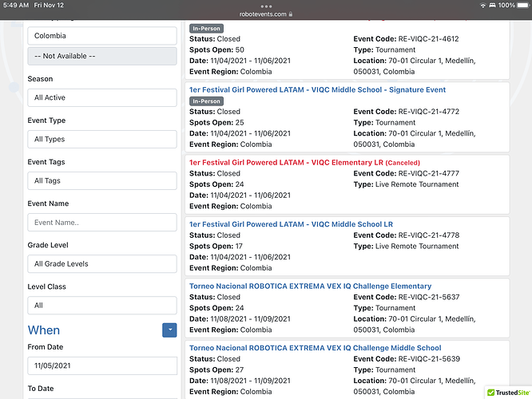
Task: Open 1er Festival Girl Powered VIQC Middle School Signature Event
Action: coord(317,90)
